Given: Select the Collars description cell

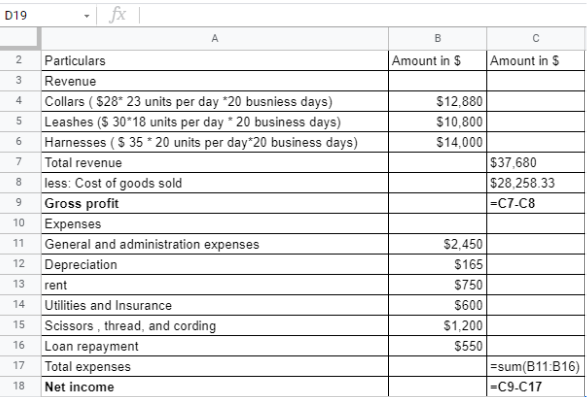Looking at the screenshot, I should coord(215,101).
